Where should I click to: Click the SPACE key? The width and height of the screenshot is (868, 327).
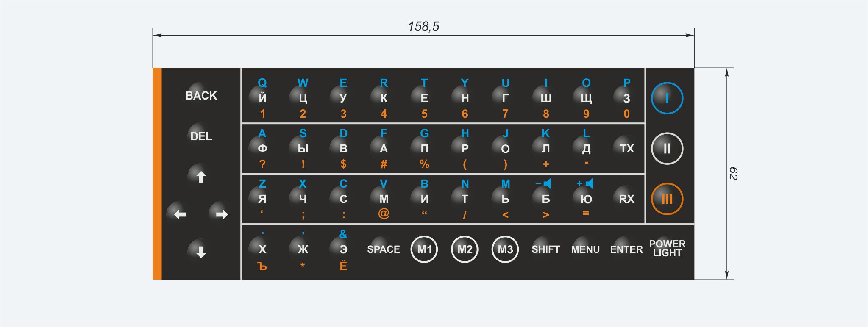(x=384, y=249)
